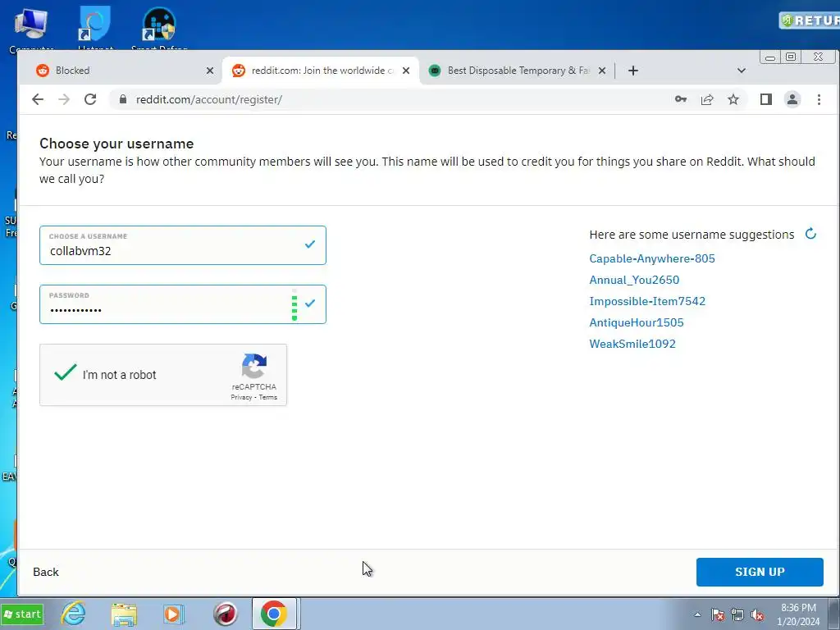Bookmark this page with star icon

(x=733, y=99)
